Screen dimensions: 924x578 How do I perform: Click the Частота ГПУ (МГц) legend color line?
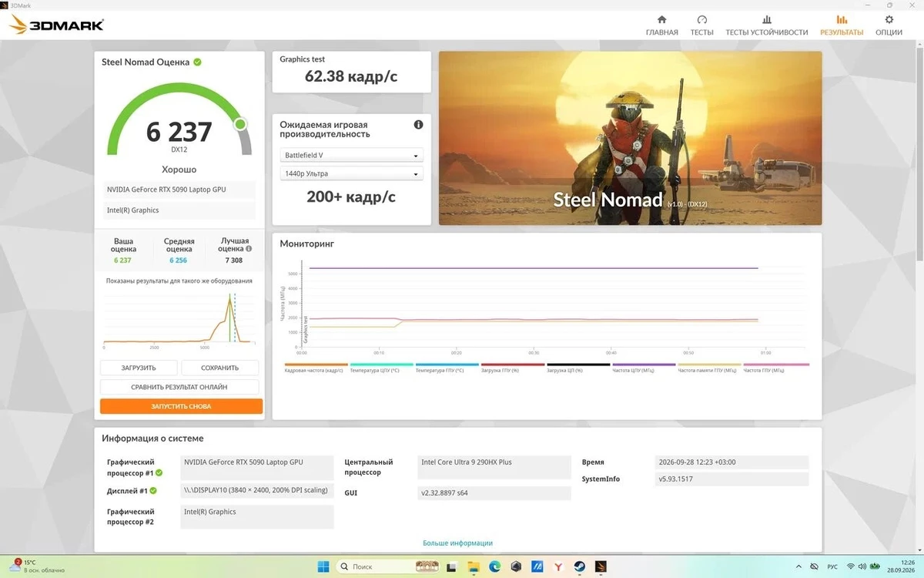coord(776,365)
